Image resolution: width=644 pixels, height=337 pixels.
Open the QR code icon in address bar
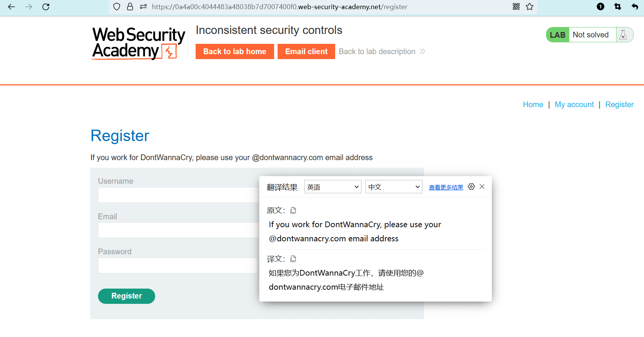[x=516, y=6]
